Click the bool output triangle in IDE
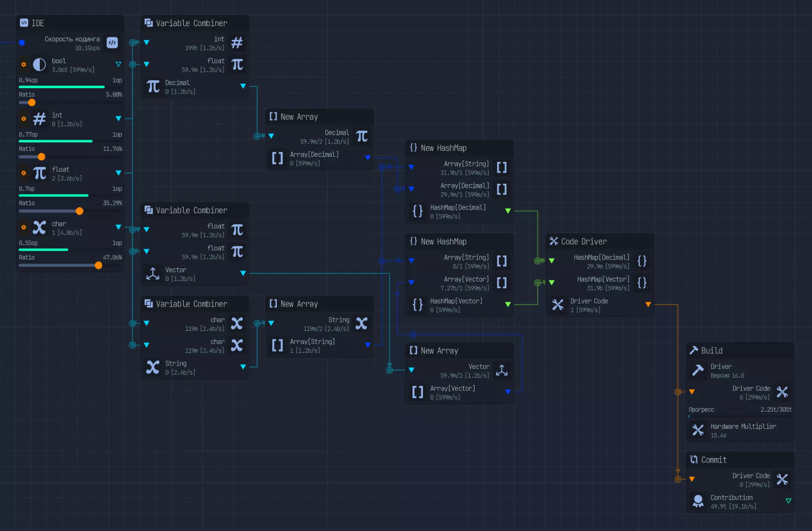 [119, 64]
